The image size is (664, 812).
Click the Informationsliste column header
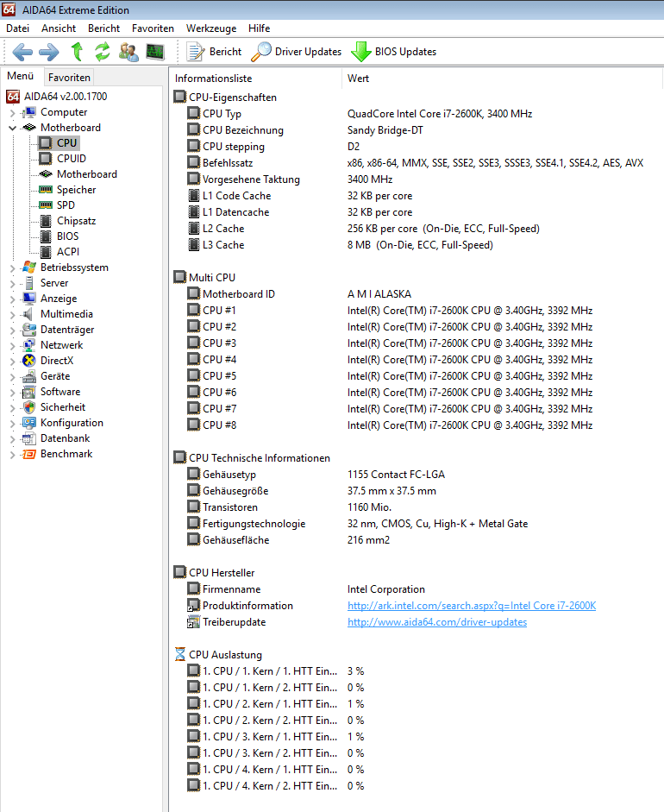(255, 79)
